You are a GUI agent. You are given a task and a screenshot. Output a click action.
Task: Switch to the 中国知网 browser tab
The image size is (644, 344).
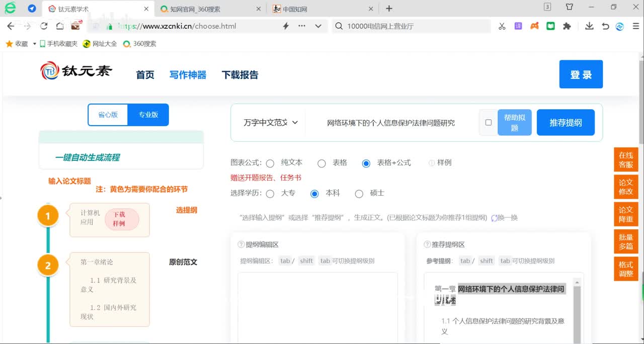(322, 9)
